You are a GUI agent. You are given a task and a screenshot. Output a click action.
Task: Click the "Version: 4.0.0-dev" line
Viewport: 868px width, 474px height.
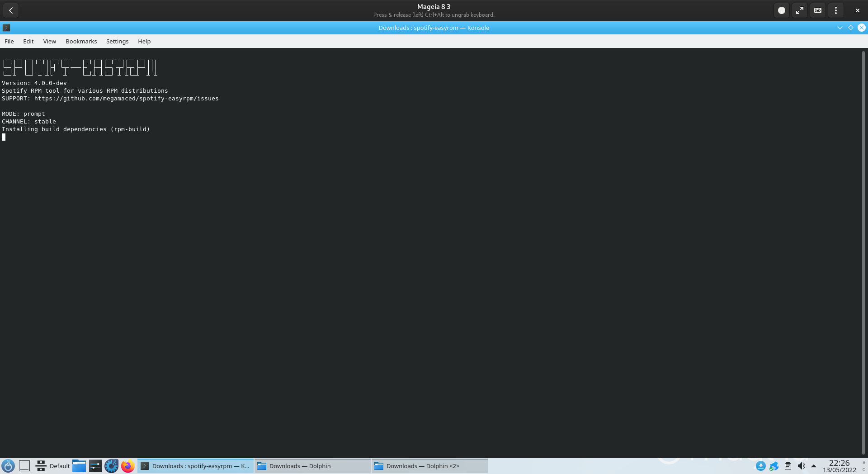[x=34, y=83]
